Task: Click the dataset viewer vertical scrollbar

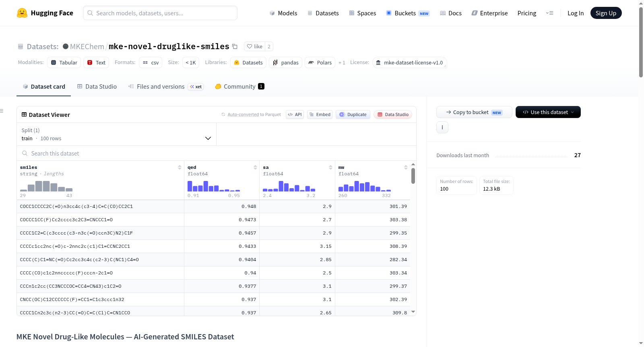Action: click(413, 176)
